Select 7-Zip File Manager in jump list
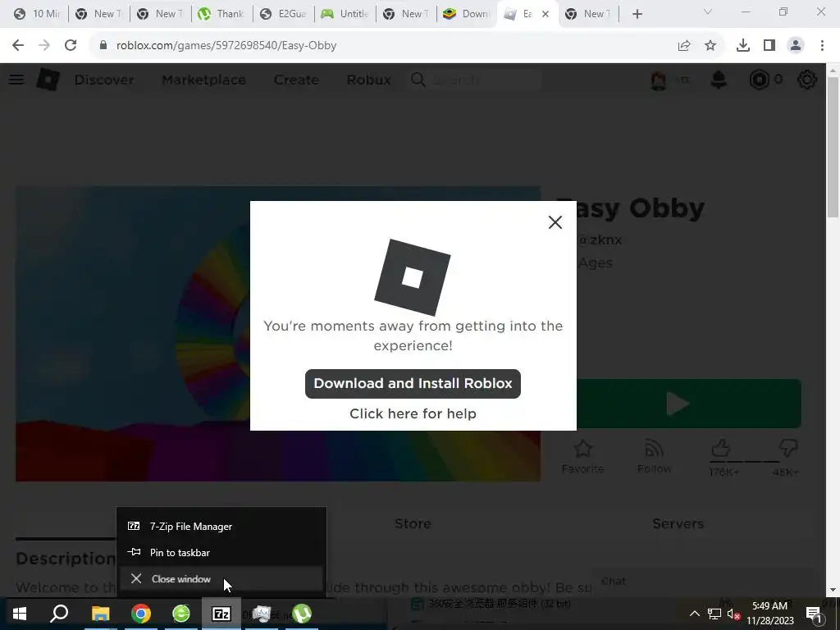The height and width of the screenshot is (630, 840). pyautogui.click(x=221, y=526)
